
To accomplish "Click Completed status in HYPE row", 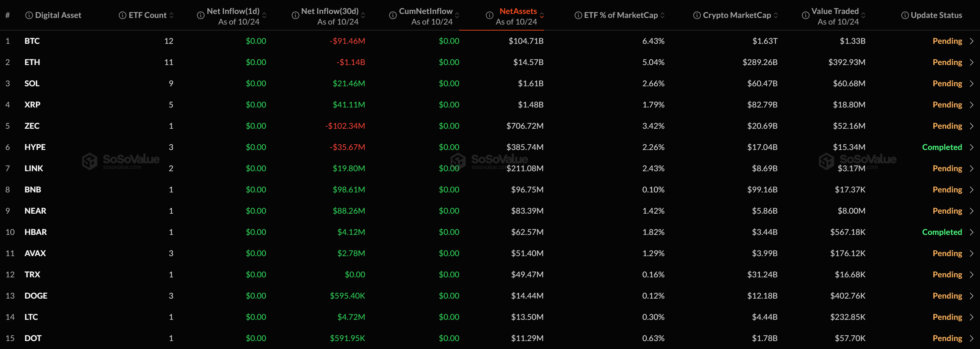I will [x=942, y=147].
